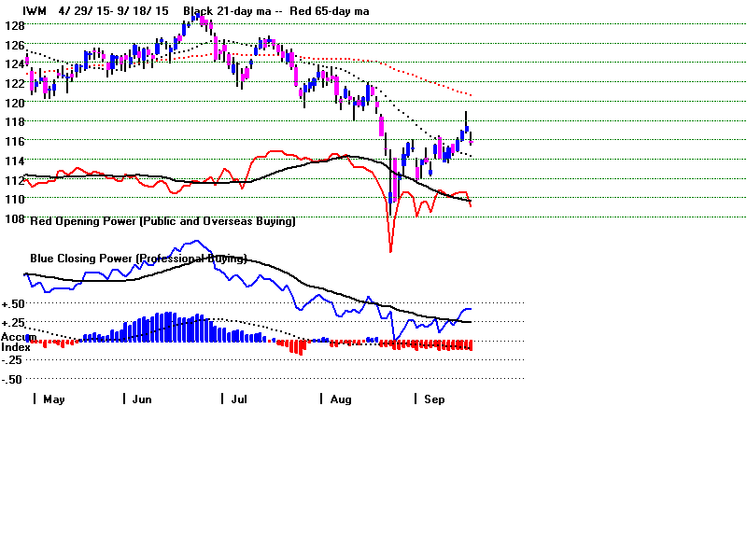
Task: Click the 122 price axis label
Action: click(x=15, y=83)
